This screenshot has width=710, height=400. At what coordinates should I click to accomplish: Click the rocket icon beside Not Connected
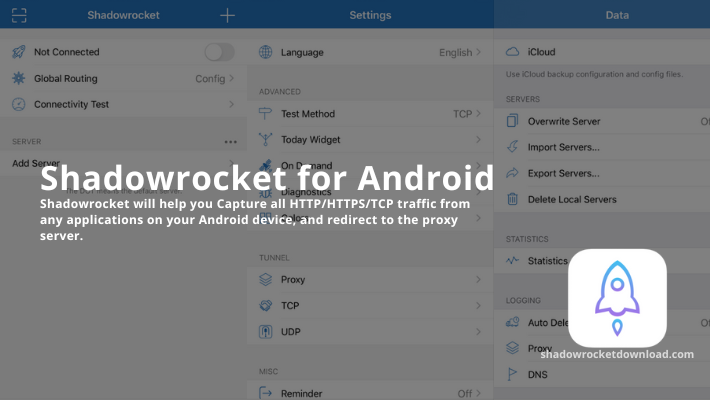click(x=19, y=52)
